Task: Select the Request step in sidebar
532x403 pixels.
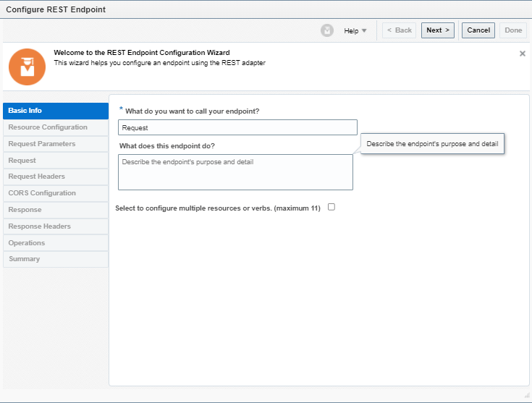Action: (x=56, y=161)
